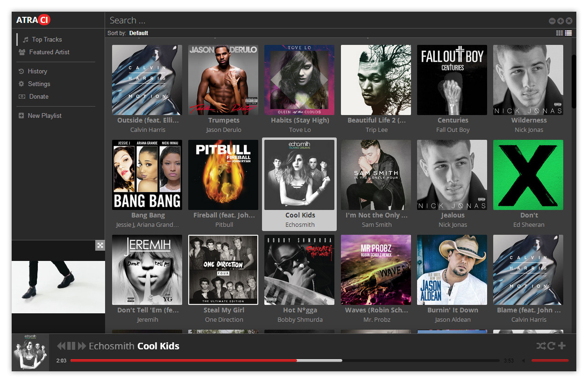
Task: Skip to the next track
Action: [82, 346]
